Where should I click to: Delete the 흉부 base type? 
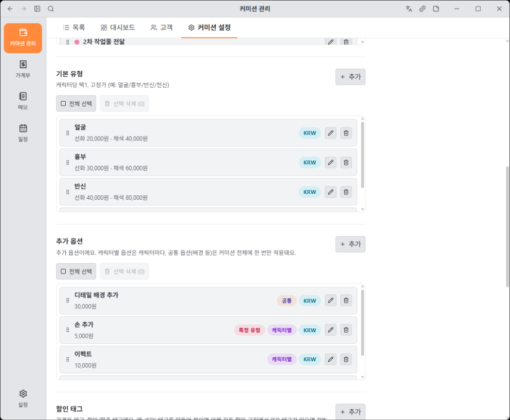[346, 162]
